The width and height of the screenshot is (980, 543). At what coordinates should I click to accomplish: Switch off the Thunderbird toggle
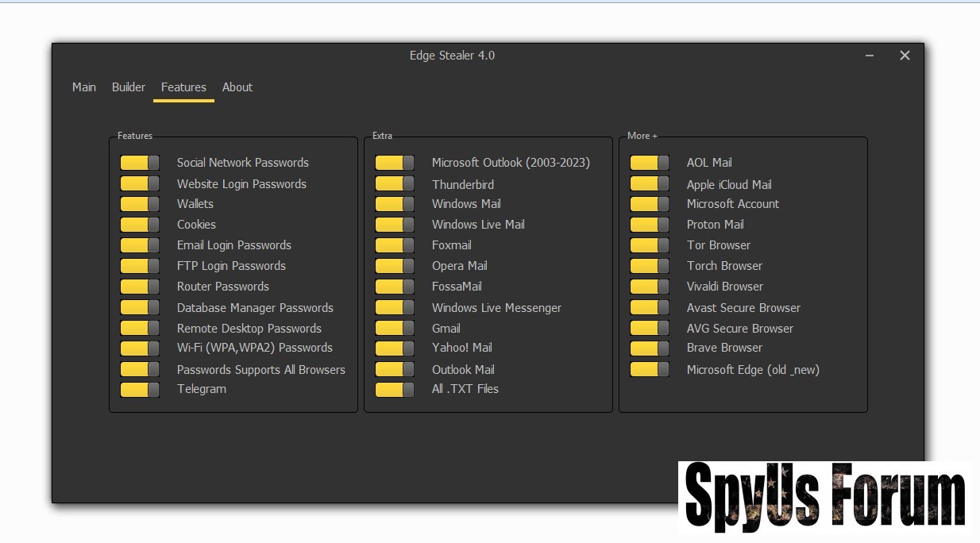click(395, 184)
